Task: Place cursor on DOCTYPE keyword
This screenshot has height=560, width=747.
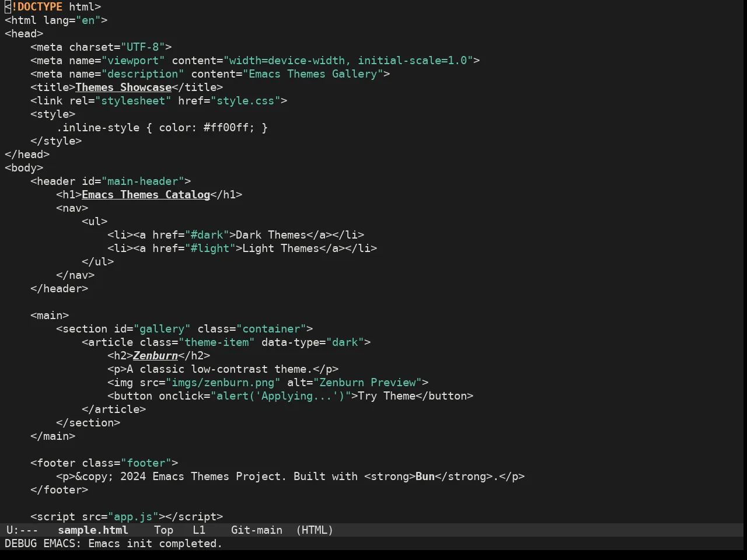Action: [40, 7]
